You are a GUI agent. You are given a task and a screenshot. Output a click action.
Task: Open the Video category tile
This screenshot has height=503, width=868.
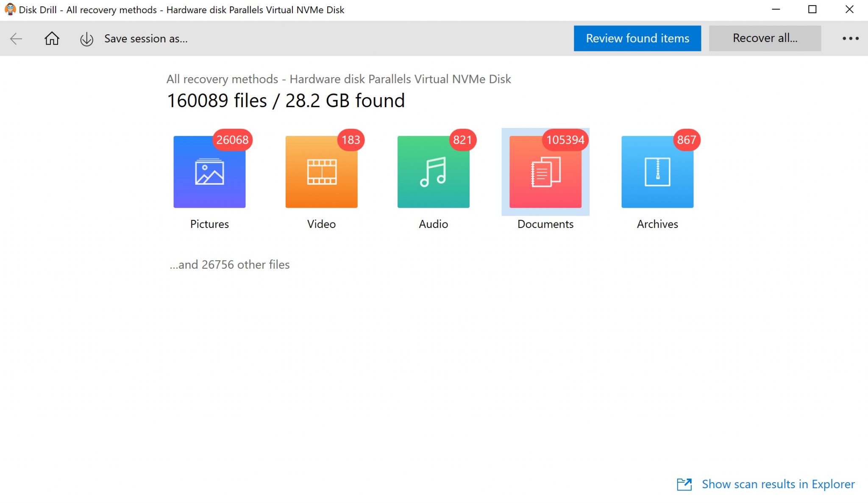click(321, 172)
